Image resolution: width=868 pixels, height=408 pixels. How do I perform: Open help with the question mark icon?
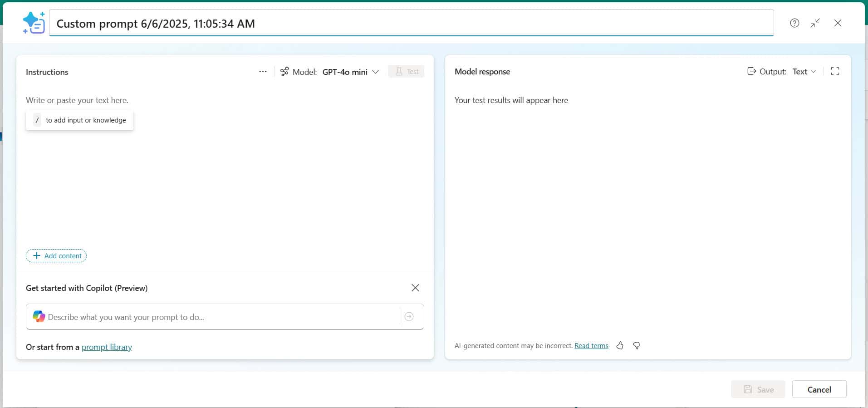[x=794, y=23]
